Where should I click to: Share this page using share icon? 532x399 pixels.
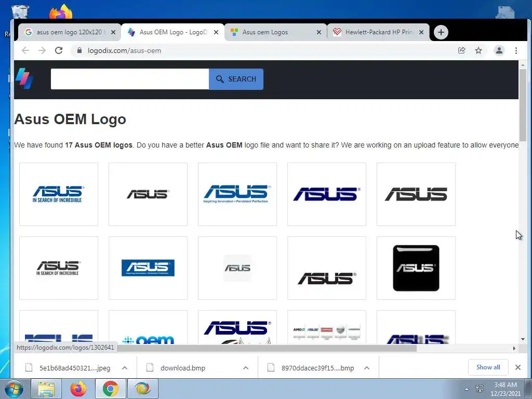tap(461, 50)
